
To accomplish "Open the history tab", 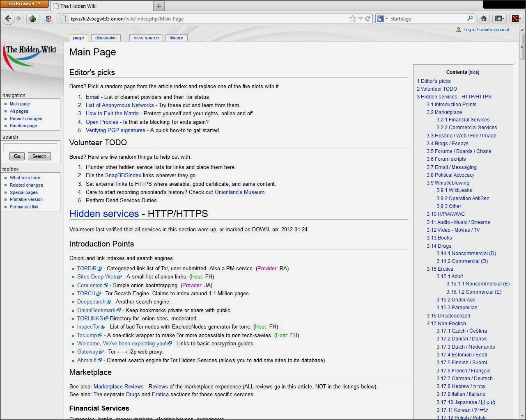I will 176,38.
